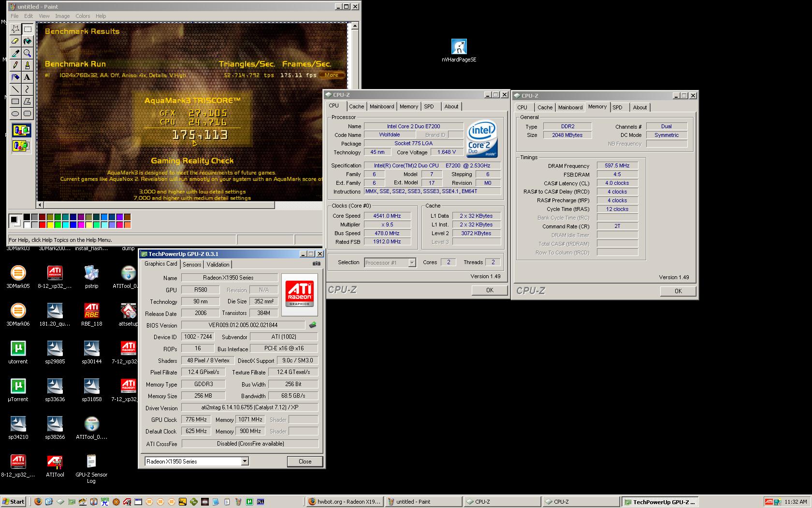Open the Colors menu in Paint
The image size is (812, 508).
83,16
